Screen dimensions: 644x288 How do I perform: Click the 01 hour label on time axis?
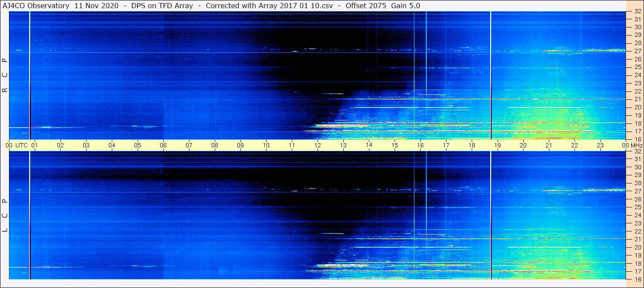(x=35, y=145)
